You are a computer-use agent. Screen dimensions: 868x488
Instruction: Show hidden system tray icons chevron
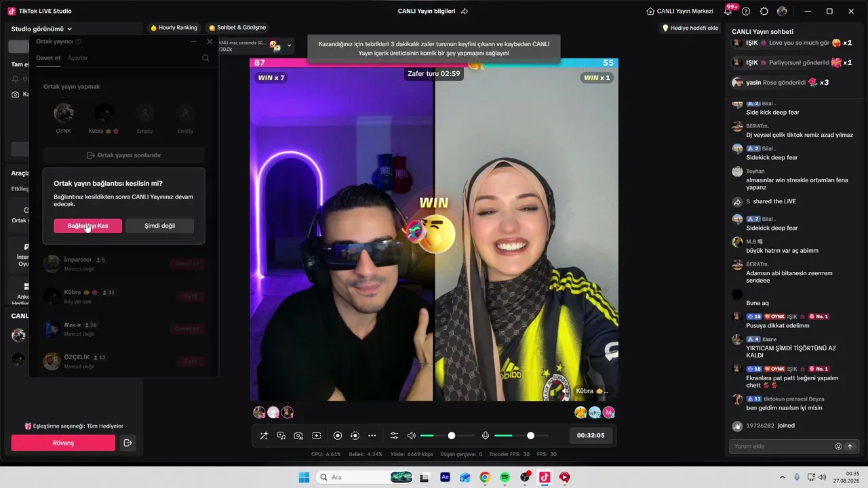click(x=782, y=477)
